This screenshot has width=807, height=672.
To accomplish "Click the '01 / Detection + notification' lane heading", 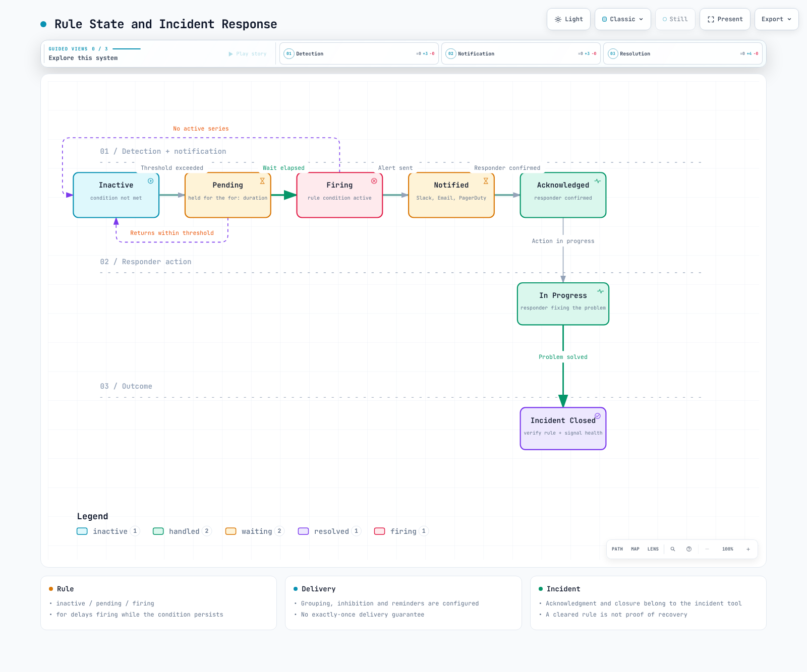I will pyautogui.click(x=163, y=151).
